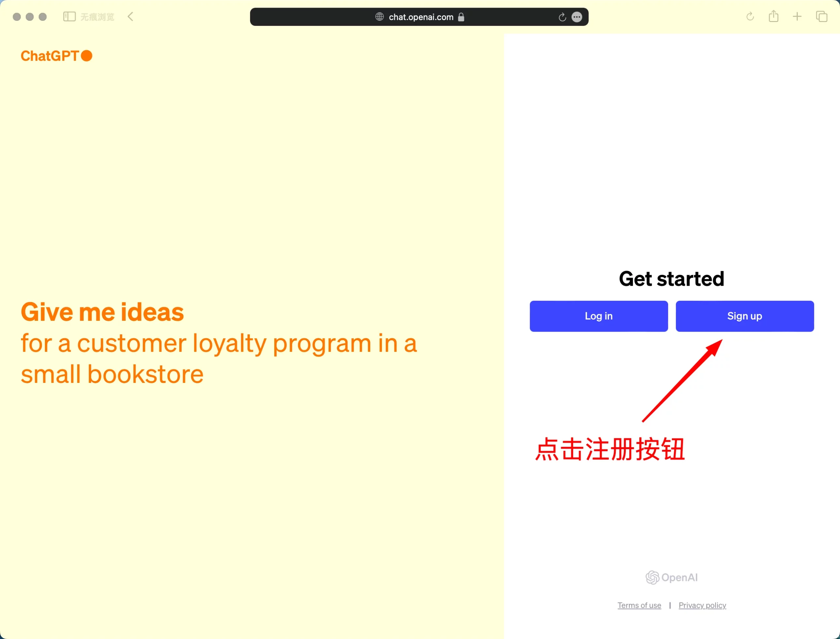Click the browser extensions menu icon
This screenshot has height=639, width=840.
(577, 17)
